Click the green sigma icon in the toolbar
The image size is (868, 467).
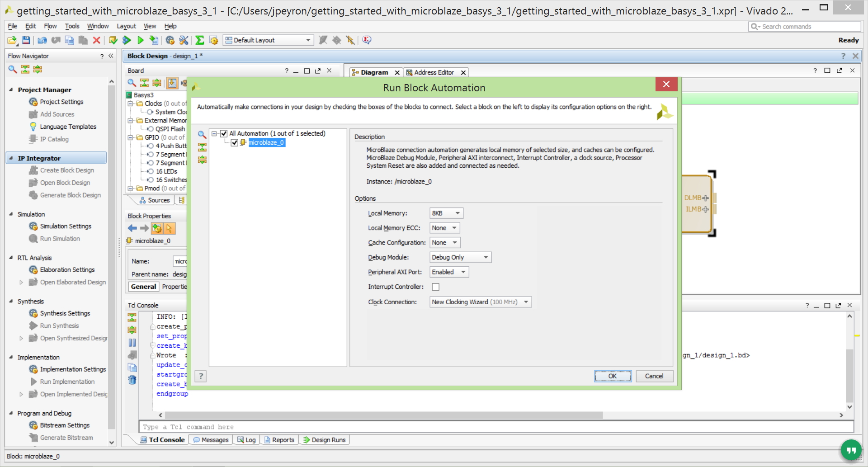(200, 40)
